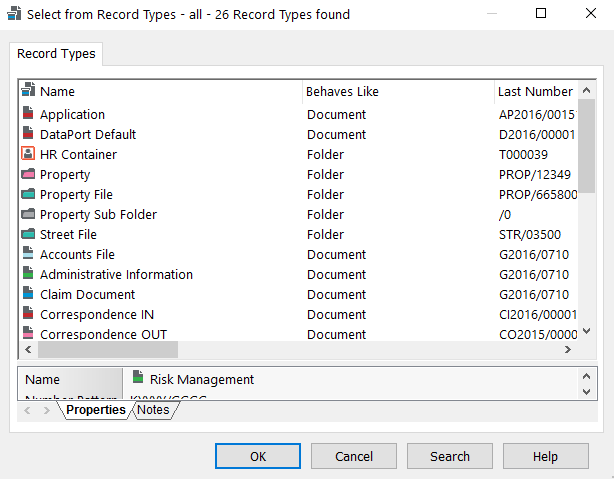
Task: Click the teal Property File folder icon
Action: click(x=28, y=194)
